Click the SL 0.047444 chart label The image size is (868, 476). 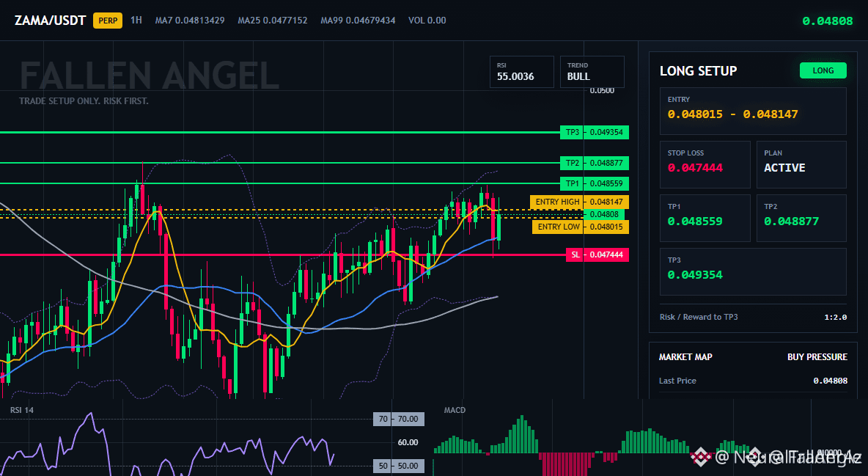pyautogui.click(x=597, y=255)
